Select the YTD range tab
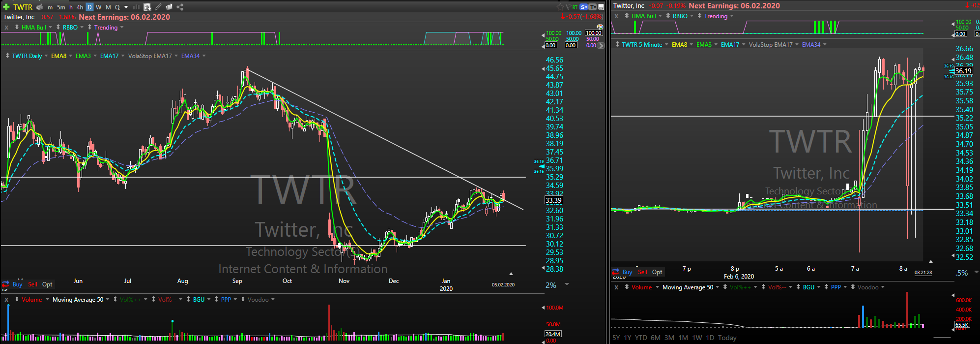The height and width of the screenshot is (344, 980). click(641, 338)
